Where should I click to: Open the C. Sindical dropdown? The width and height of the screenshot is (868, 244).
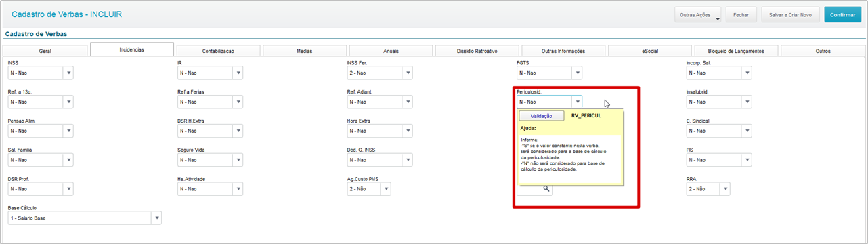[746, 131]
